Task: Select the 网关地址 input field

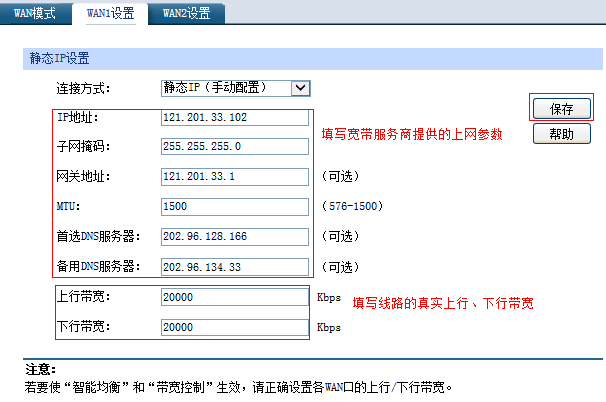Action: [x=235, y=177]
